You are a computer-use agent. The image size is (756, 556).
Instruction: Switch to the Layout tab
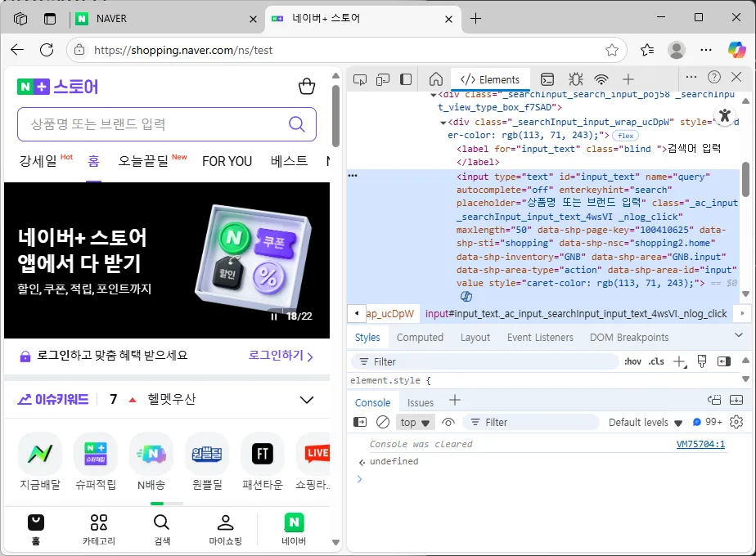coord(475,337)
